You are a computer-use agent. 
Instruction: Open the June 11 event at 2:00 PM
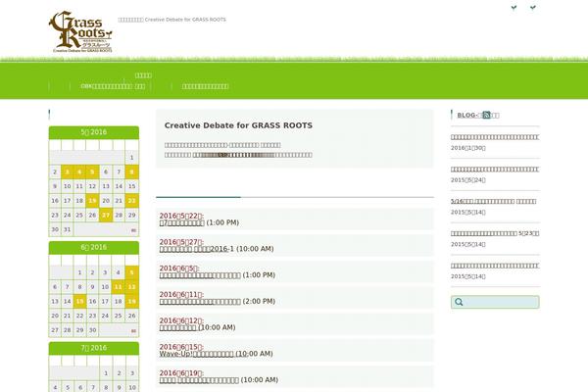click(x=200, y=301)
